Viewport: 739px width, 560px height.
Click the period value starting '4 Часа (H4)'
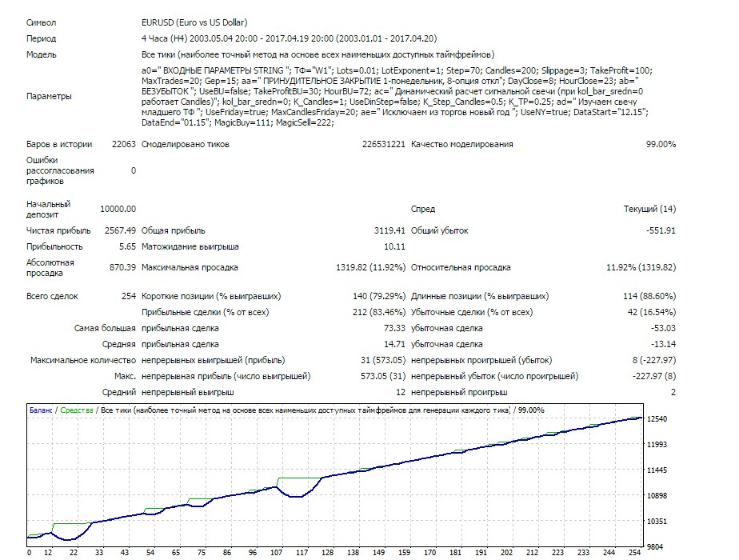tap(289, 38)
